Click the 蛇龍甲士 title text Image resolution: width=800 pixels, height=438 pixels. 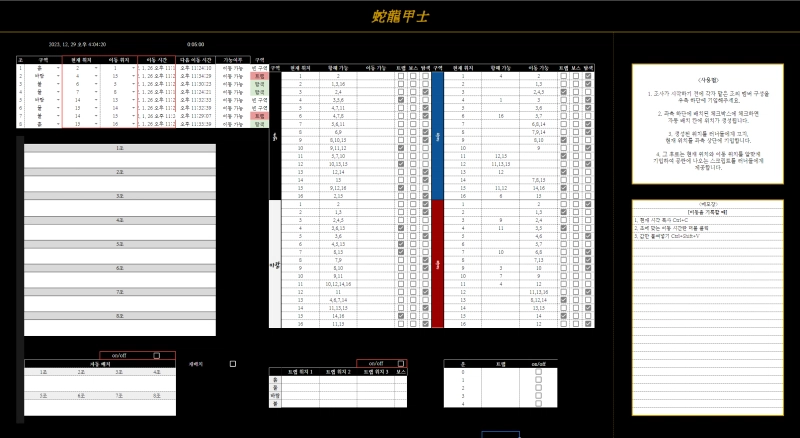[400, 17]
